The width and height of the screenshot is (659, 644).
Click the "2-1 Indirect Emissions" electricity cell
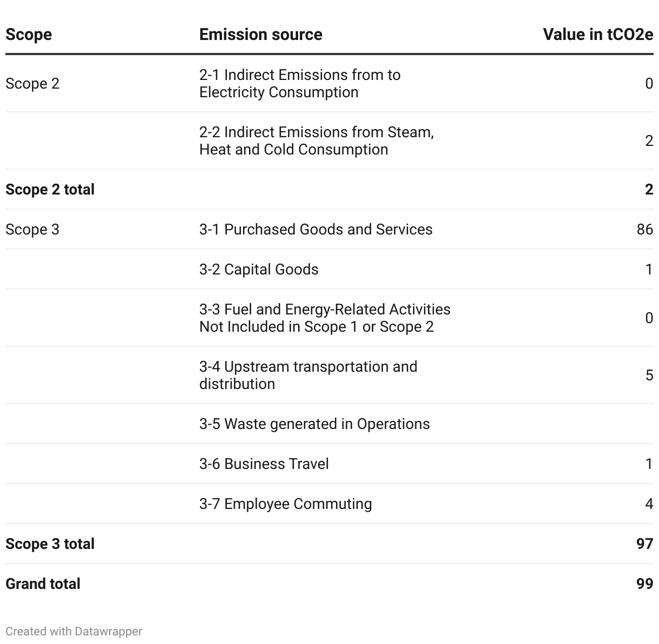click(300, 84)
